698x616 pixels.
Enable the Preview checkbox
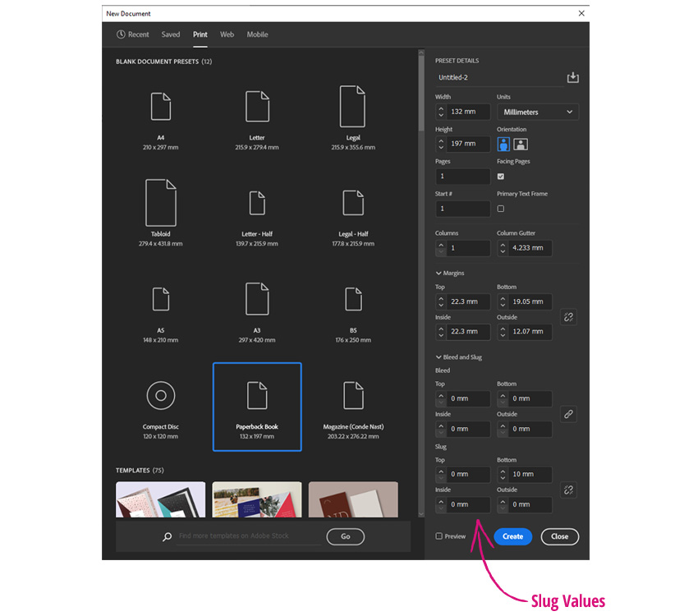tap(439, 536)
